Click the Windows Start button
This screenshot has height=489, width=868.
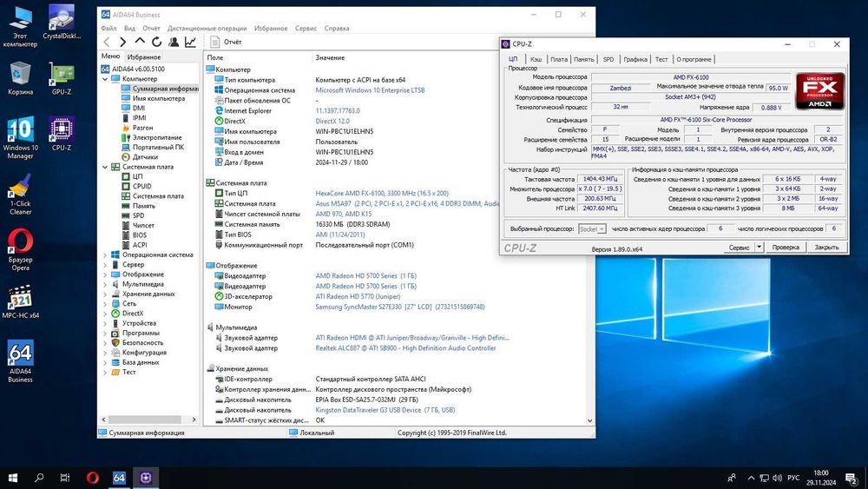[13, 478]
